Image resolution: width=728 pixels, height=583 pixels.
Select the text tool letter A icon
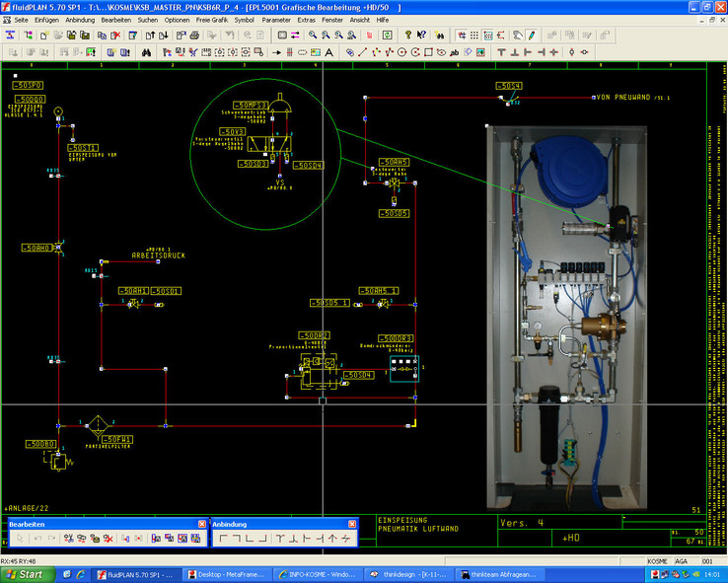point(328,51)
